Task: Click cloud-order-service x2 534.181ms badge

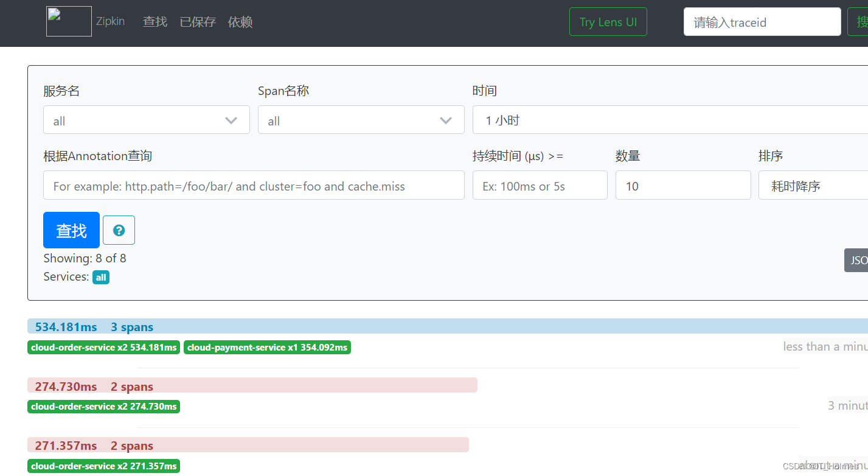Action: point(103,347)
